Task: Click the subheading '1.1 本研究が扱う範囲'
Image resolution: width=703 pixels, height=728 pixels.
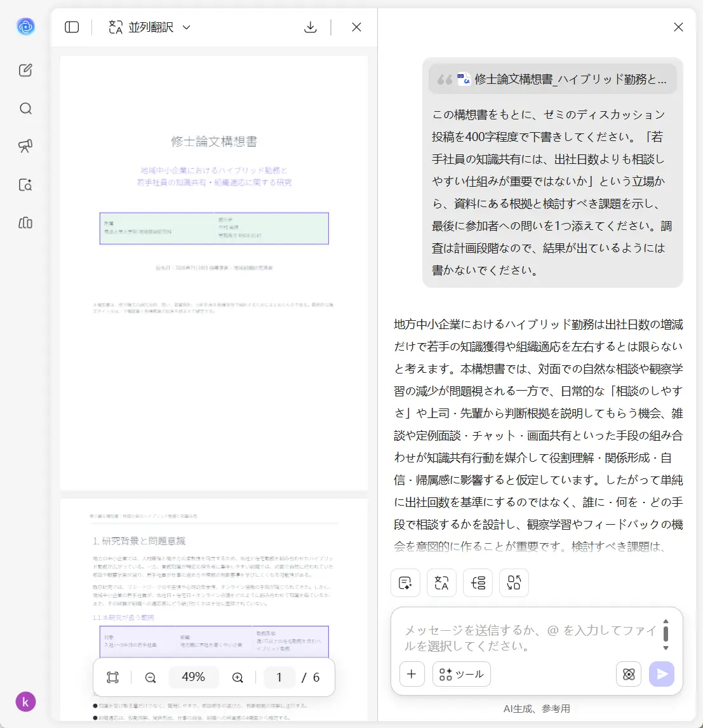Action: 123,617
